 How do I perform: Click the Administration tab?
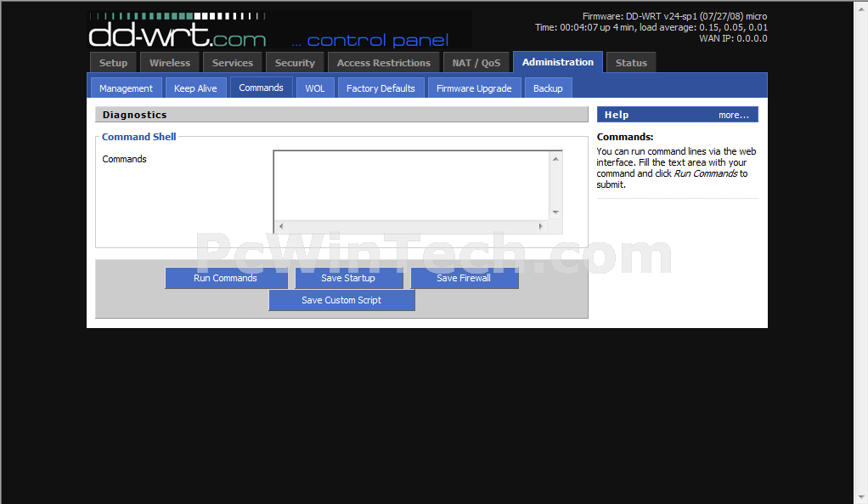[557, 62]
